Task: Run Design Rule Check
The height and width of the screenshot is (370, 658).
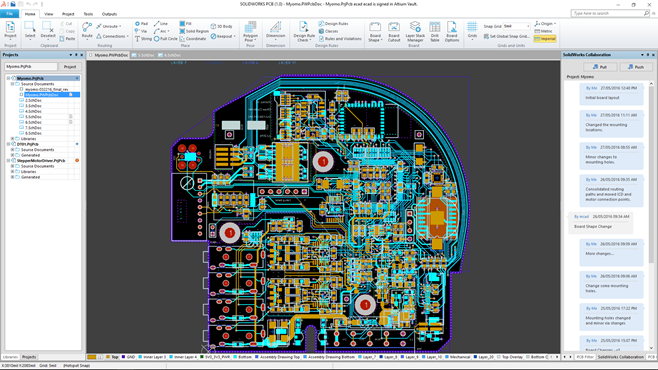Action: 303,31
